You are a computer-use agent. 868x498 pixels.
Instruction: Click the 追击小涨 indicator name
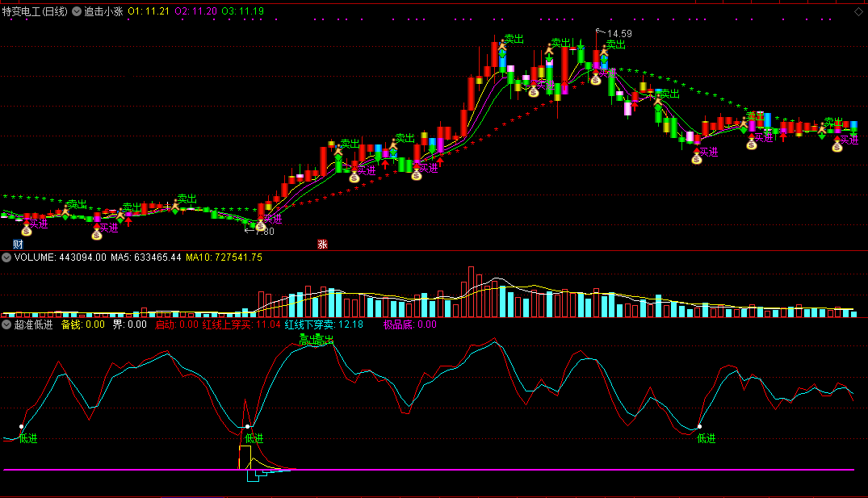[103, 11]
